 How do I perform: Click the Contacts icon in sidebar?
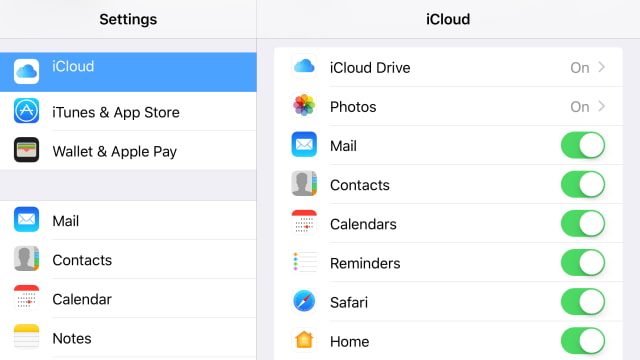pyautogui.click(x=27, y=258)
